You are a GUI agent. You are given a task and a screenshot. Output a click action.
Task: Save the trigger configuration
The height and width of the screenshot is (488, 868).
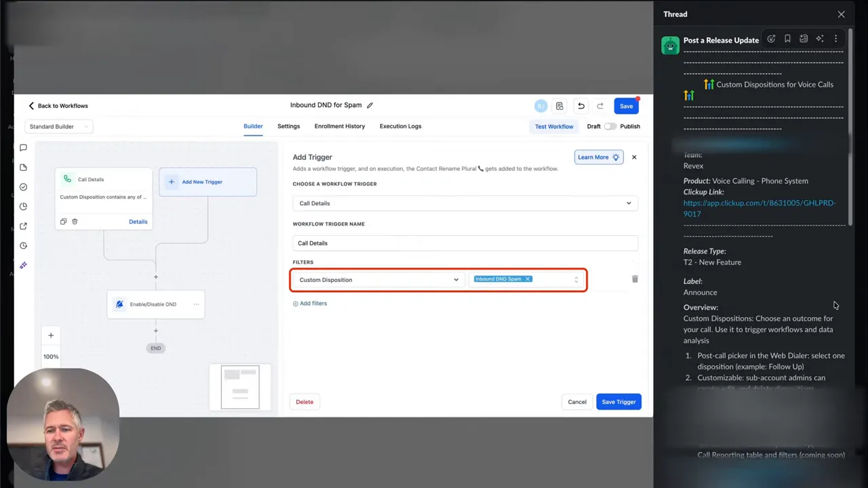(618, 401)
